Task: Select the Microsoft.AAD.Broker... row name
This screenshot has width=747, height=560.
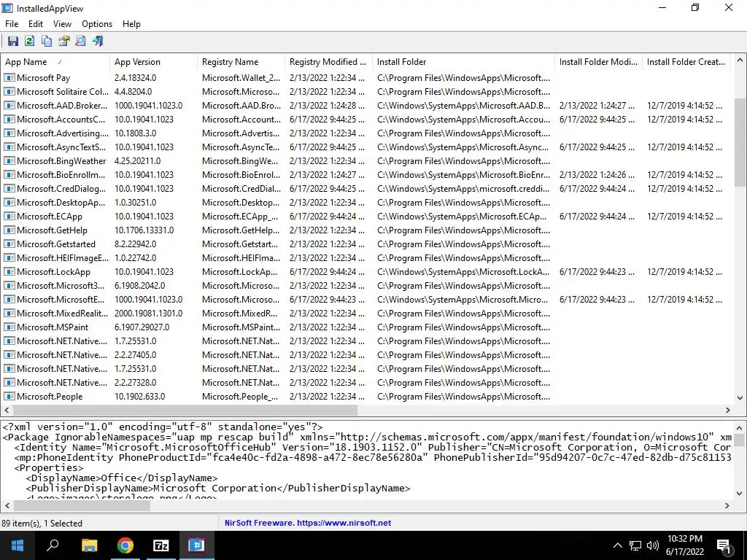Action: click(x=62, y=105)
